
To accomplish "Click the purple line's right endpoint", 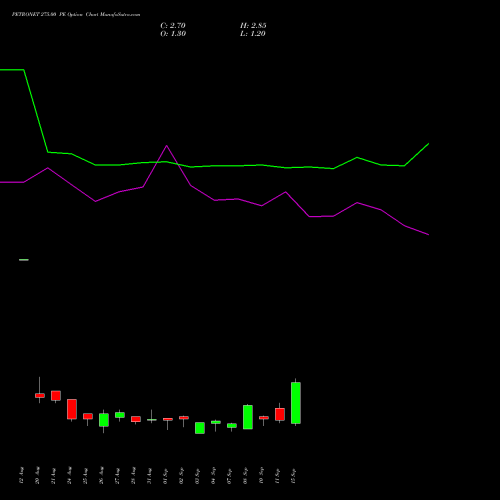I will [428, 235].
